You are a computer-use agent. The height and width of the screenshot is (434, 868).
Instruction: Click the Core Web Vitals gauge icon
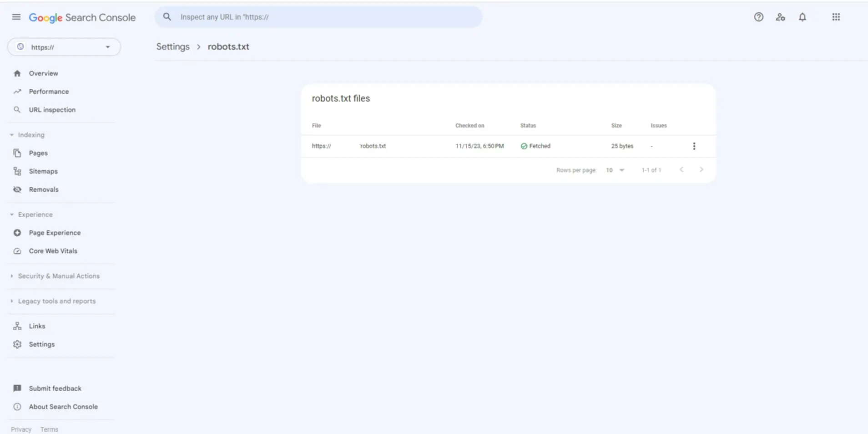pyautogui.click(x=17, y=251)
